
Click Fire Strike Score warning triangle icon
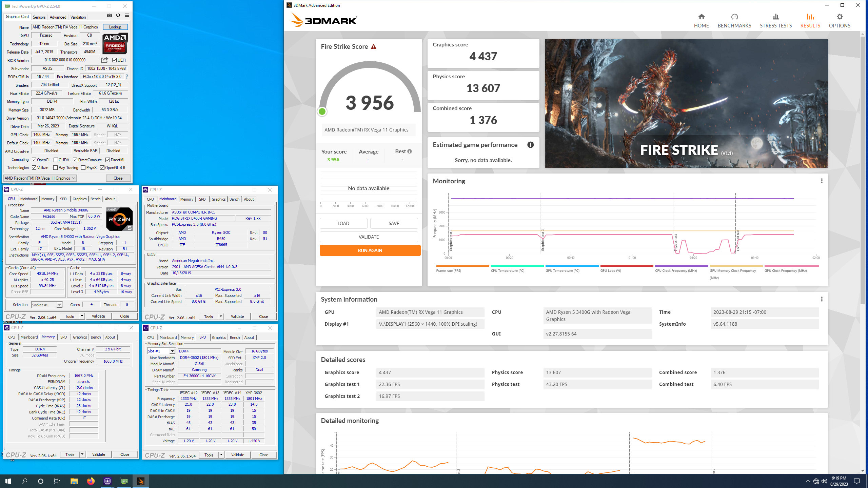click(x=373, y=47)
